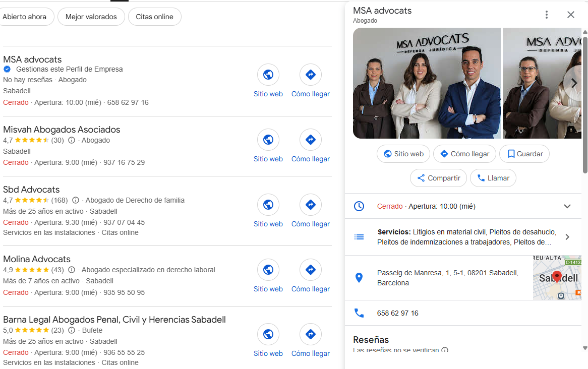Open the main MSA Advocats team photo
Image resolution: width=588 pixels, height=369 pixels.
tap(427, 83)
